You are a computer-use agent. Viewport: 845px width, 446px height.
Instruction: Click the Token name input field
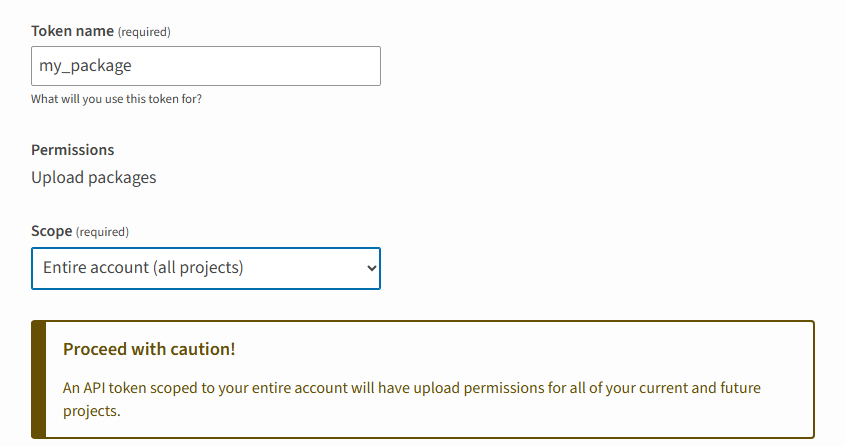pos(205,66)
